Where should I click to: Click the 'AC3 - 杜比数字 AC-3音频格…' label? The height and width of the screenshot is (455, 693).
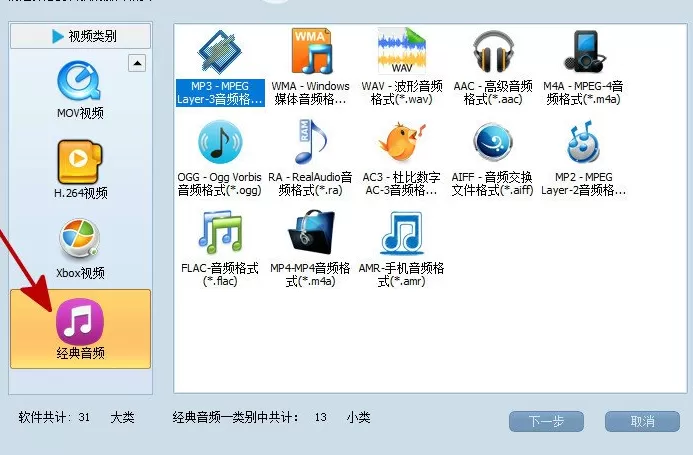(x=401, y=184)
